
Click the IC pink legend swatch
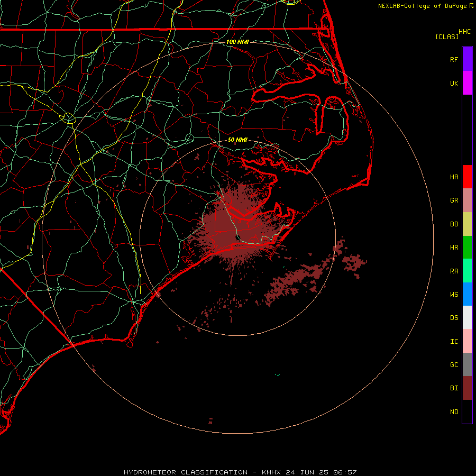[x=467, y=341]
